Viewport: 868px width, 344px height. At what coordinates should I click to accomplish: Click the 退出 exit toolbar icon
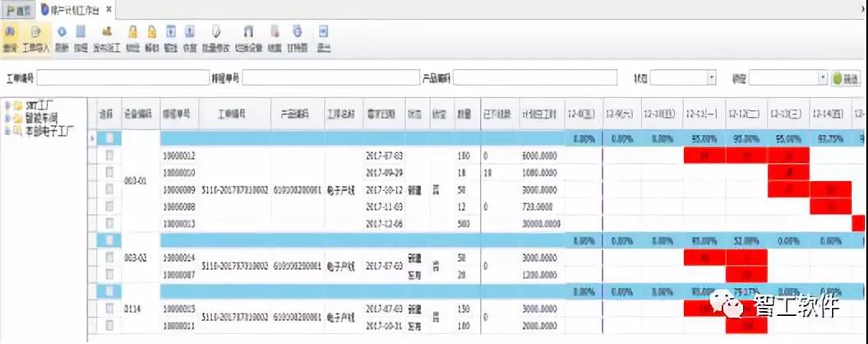coord(324,37)
